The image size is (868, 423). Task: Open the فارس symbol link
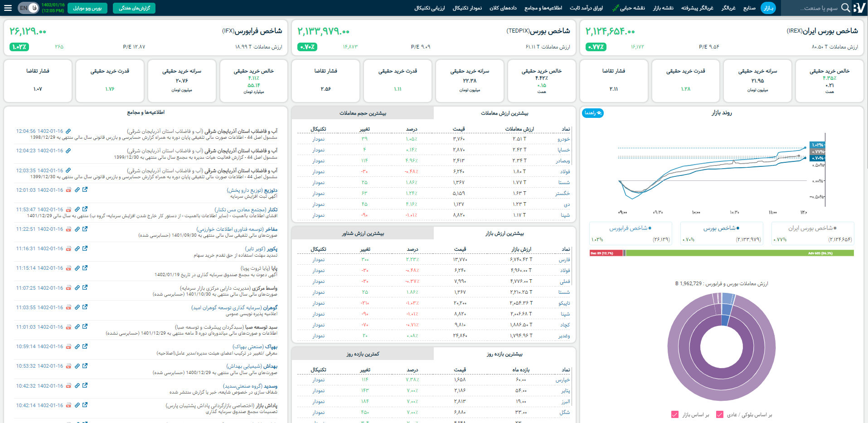click(564, 259)
